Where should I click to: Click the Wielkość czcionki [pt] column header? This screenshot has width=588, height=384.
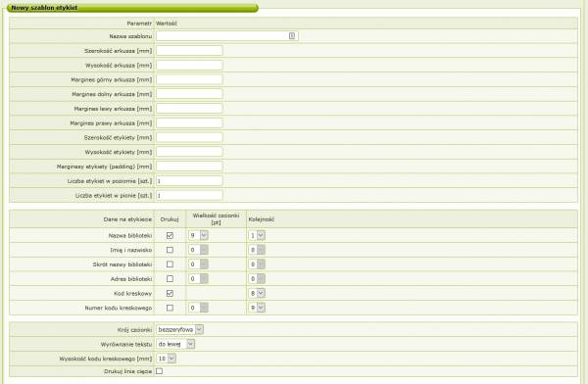(216, 219)
